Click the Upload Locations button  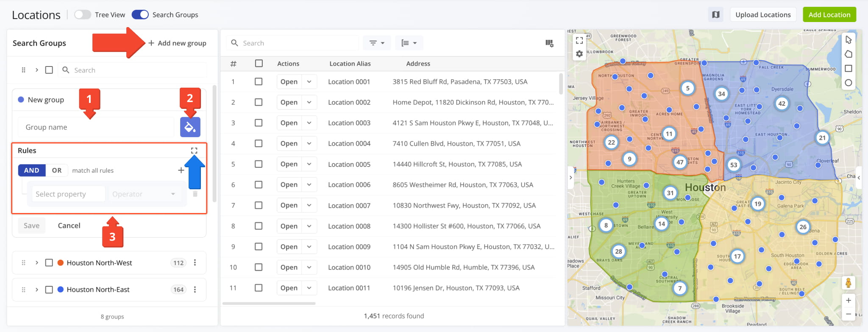click(x=763, y=15)
